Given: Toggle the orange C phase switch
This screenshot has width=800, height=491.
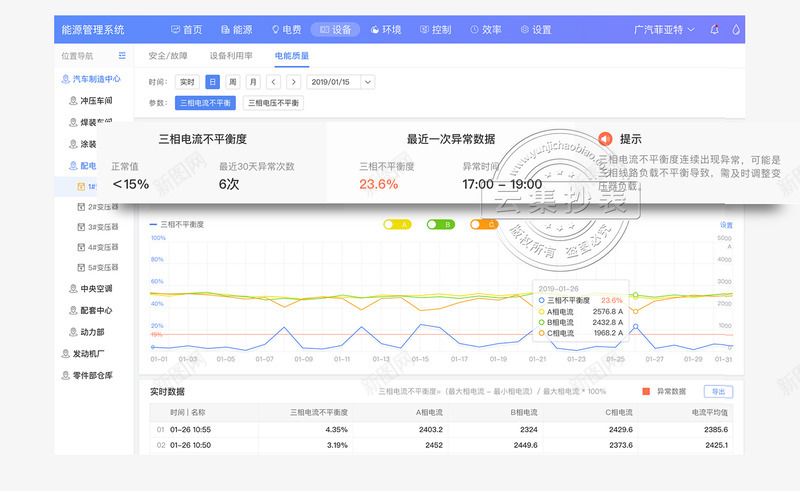Looking at the screenshot, I should tap(484, 225).
